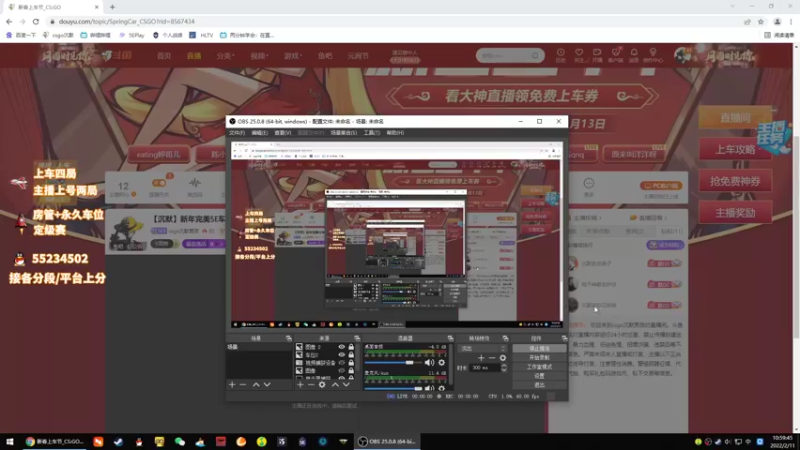Open WeChat from the taskbar
Screen dimensions: 800x450
tap(180, 442)
